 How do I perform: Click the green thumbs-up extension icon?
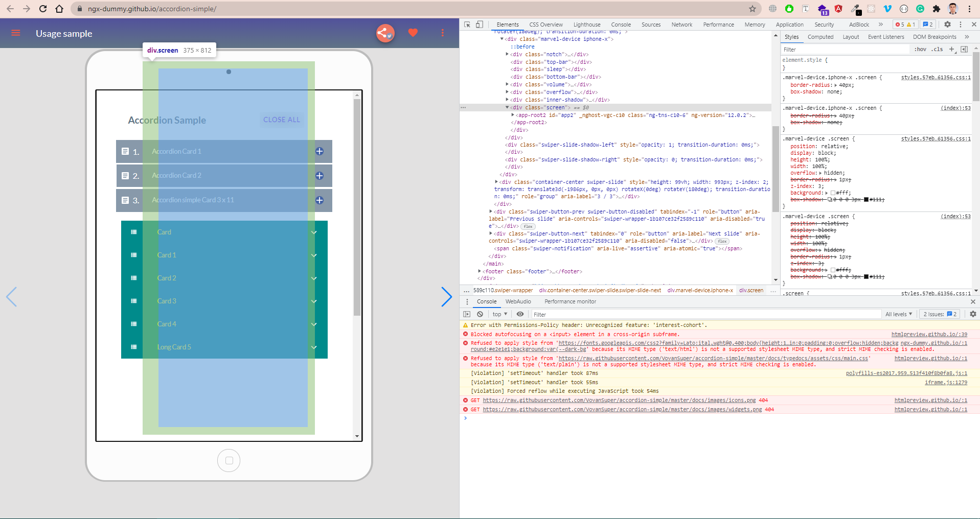click(x=789, y=9)
